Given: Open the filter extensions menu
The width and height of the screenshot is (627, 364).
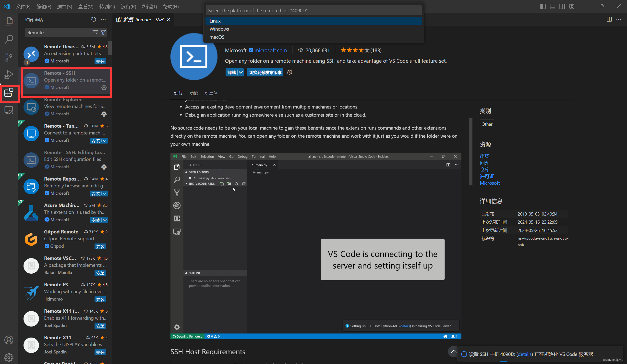Looking at the screenshot, I should tap(103, 32).
